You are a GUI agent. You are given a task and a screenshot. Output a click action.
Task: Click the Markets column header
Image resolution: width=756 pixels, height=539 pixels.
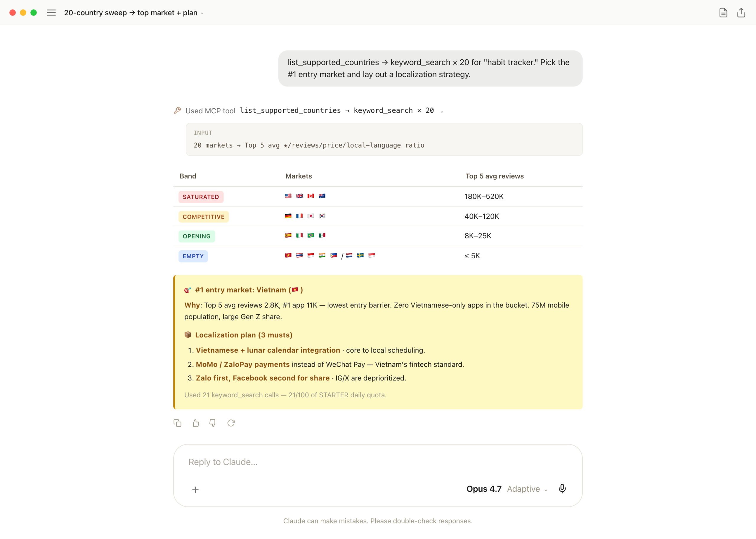299,176
